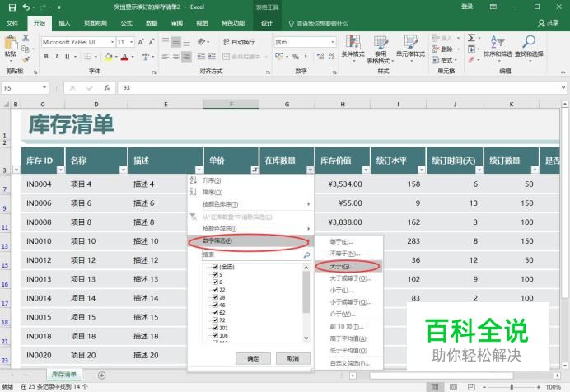Toggle Italic formatting in ribbon
This screenshot has height=392, width=570.
56,56
